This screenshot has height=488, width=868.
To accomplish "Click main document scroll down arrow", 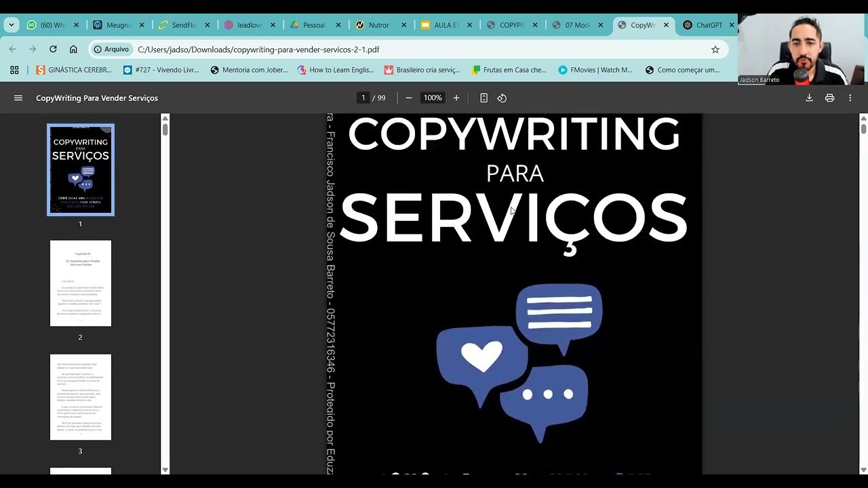I will 863,470.
